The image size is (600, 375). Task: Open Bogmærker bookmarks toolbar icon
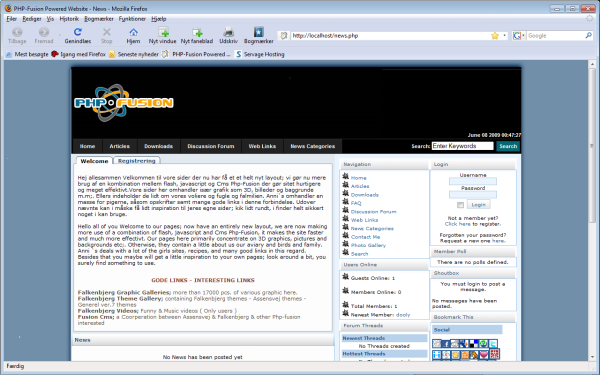click(x=259, y=32)
